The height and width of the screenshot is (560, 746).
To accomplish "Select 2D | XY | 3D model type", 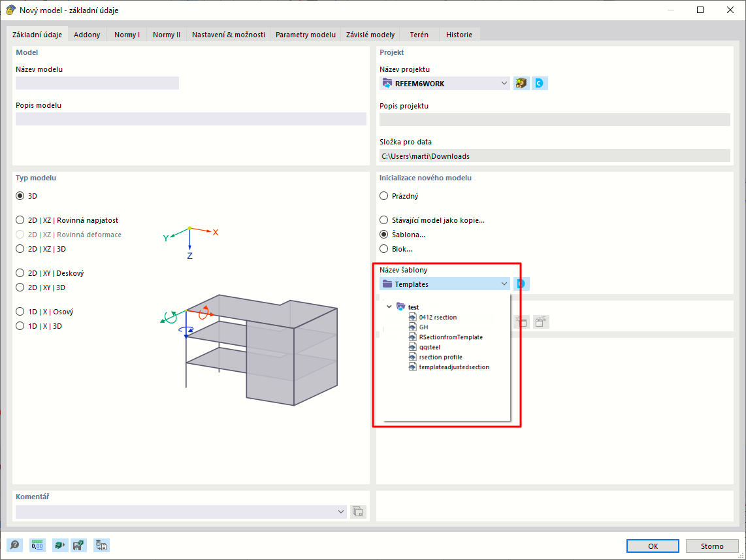I will click(x=20, y=288).
